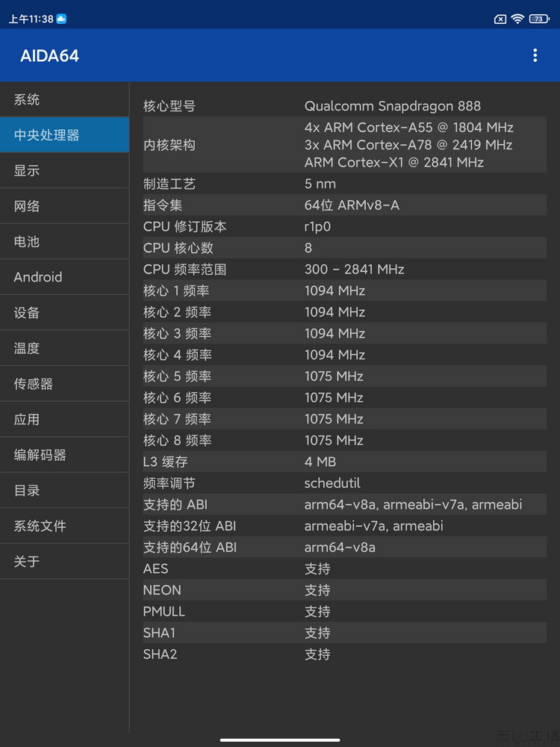Switch to the Android sidebar section
The height and width of the screenshot is (747, 560).
(64, 277)
